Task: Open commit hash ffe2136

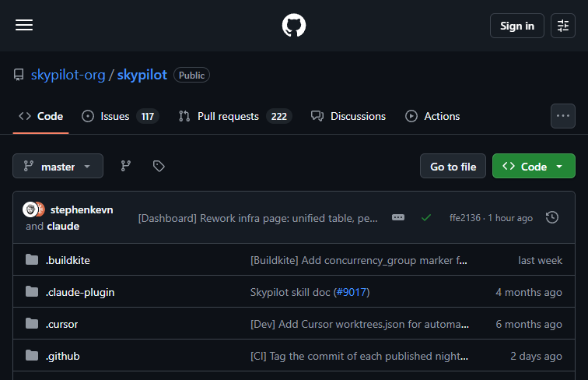Action: [x=465, y=218]
